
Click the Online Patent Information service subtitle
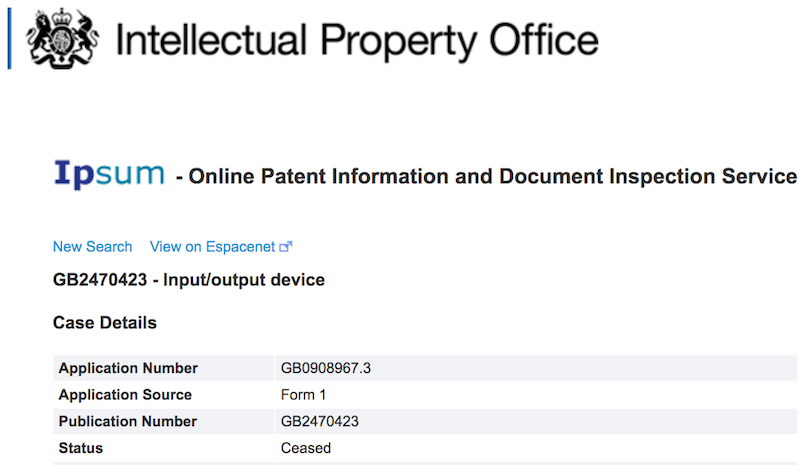pos(486,177)
